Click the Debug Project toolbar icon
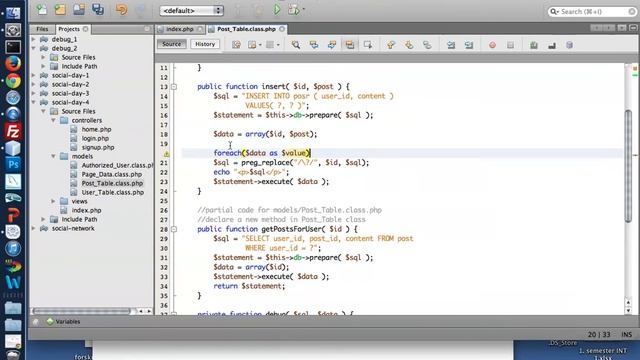 pyautogui.click(x=294, y=10)
